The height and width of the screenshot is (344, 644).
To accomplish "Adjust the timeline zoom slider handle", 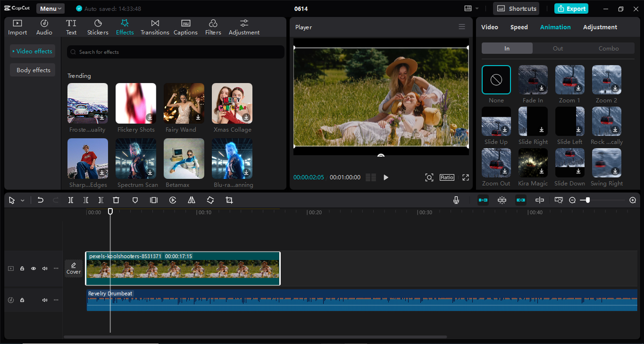I will [x=588, y=200].
